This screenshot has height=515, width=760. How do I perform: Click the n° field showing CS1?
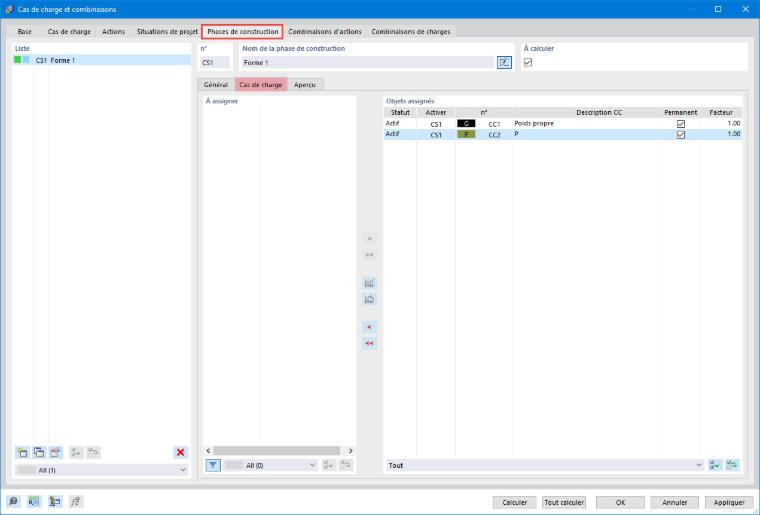[215, 62]
